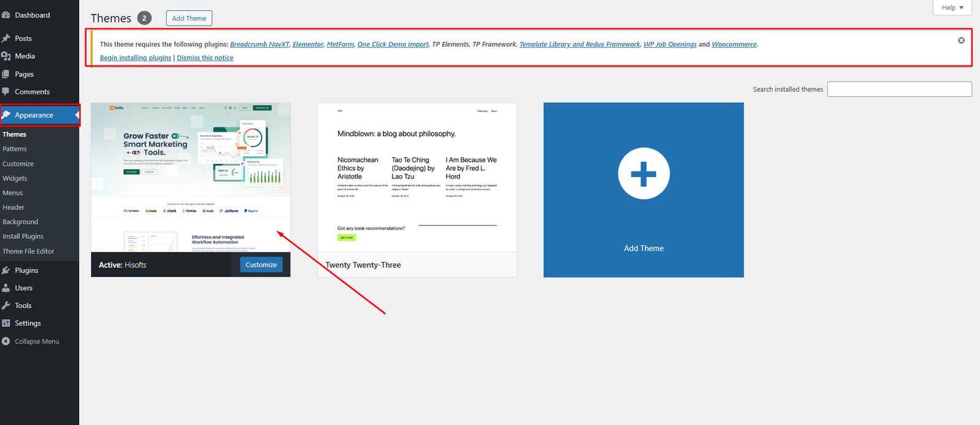980x425 pixels.
Task: Click the Begin installing plugins link
Action: (135, 58)
